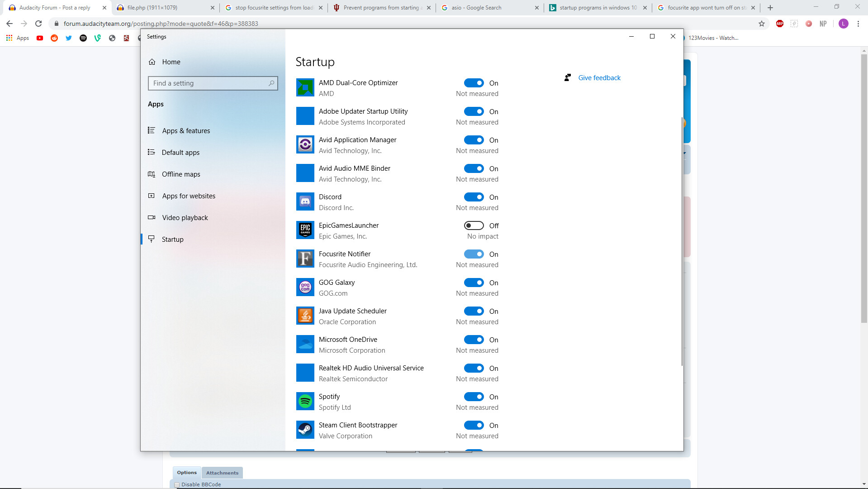Screen dimensions: 868x489
Task: Open the Apps shortcut in bookmarks bar
Action: coord(18,38)
